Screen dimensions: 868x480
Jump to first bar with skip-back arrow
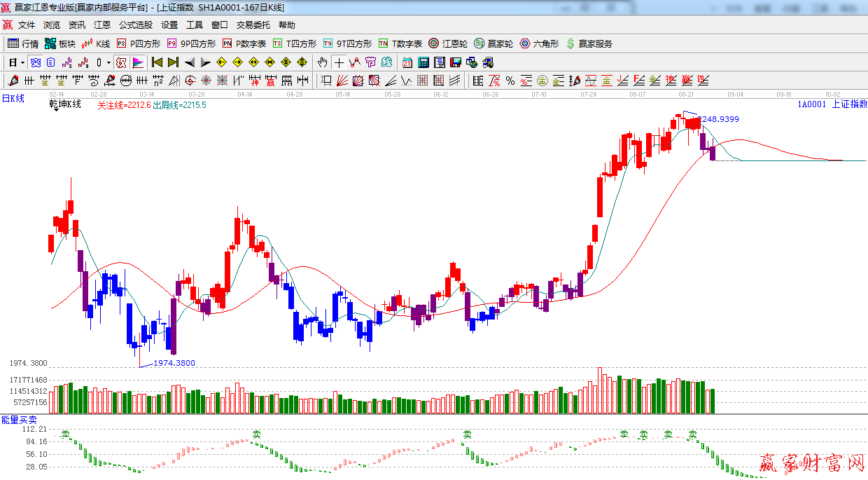point(157,62)
